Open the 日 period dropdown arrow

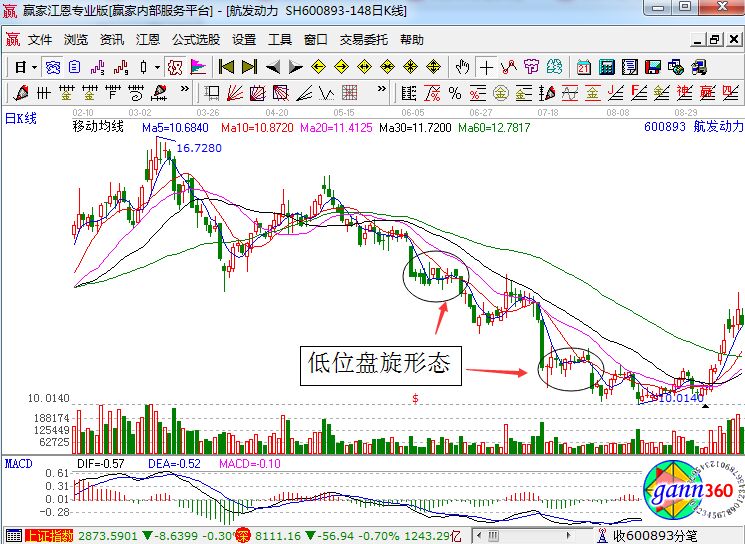(33, 67)
